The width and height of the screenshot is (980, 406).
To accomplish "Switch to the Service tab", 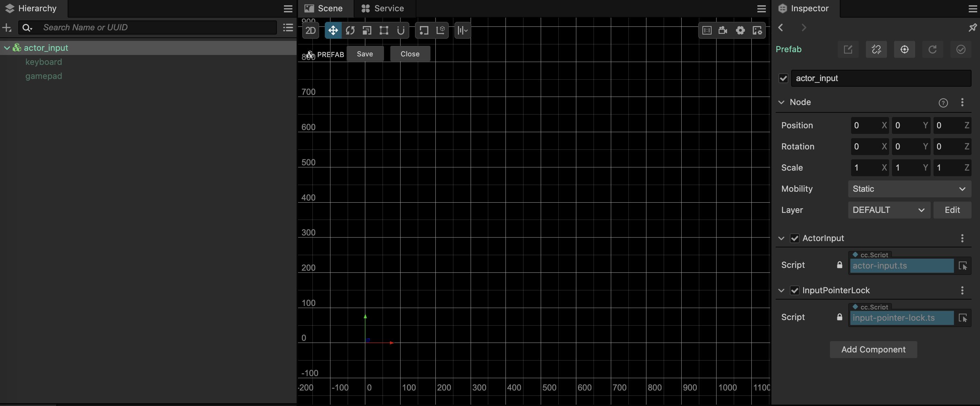I will pyautogui.click(x=383, y=8).
